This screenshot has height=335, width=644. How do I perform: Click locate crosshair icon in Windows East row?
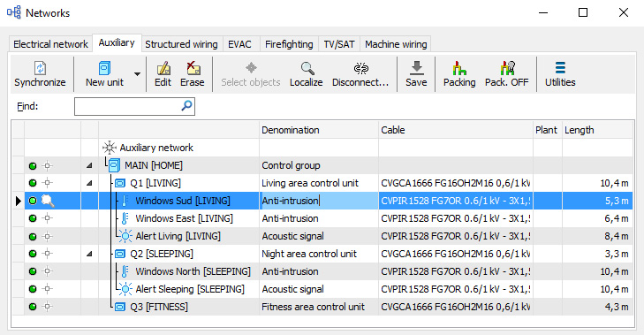47,218
